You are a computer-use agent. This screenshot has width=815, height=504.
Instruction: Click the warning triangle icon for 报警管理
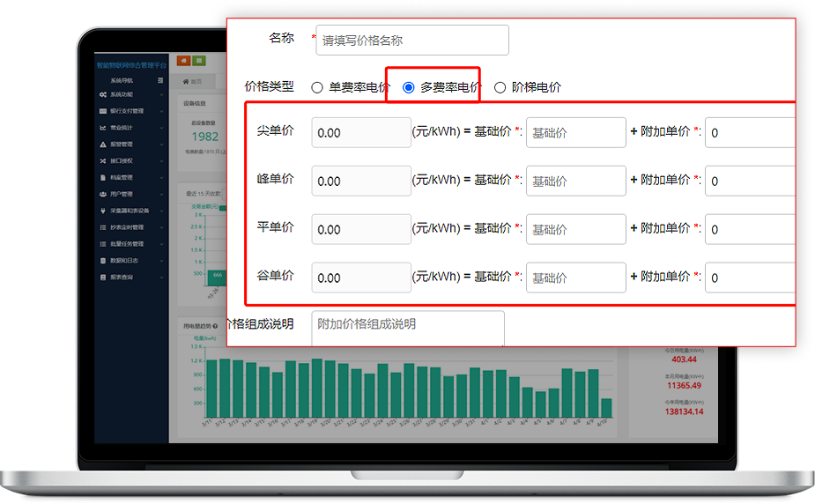click(103, 144)
